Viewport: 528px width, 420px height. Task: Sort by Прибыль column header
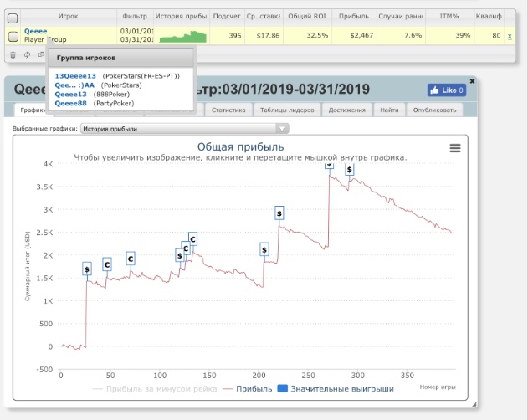354,16
